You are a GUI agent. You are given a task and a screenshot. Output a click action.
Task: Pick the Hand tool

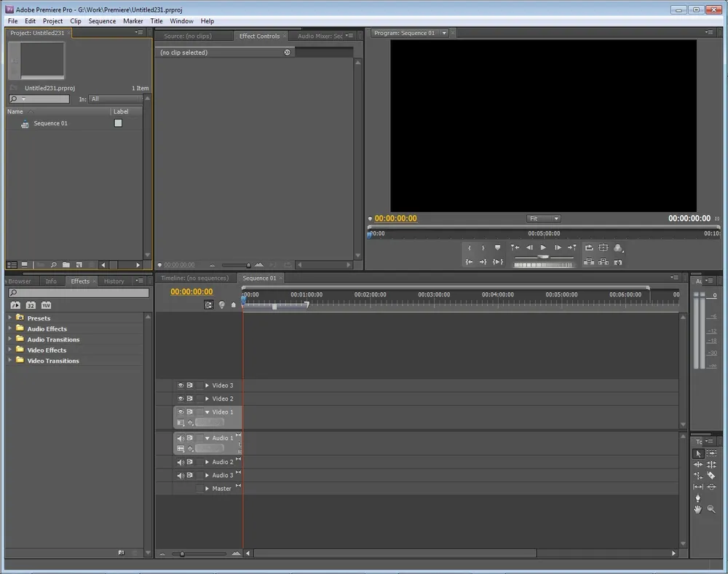point(698,509)
